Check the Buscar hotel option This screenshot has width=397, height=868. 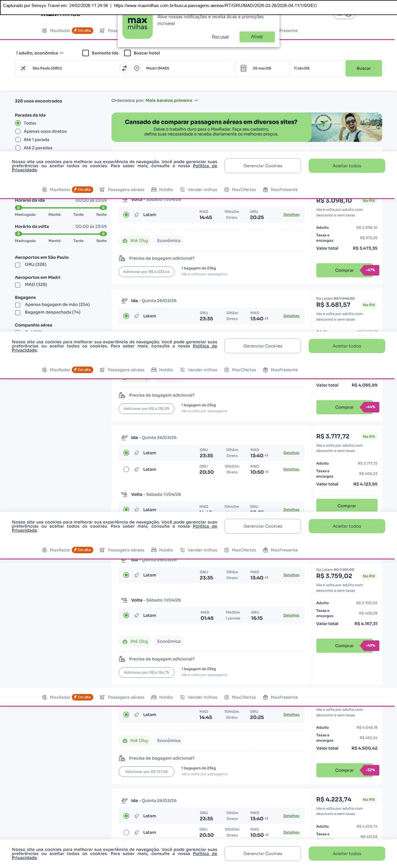point(128,53)
